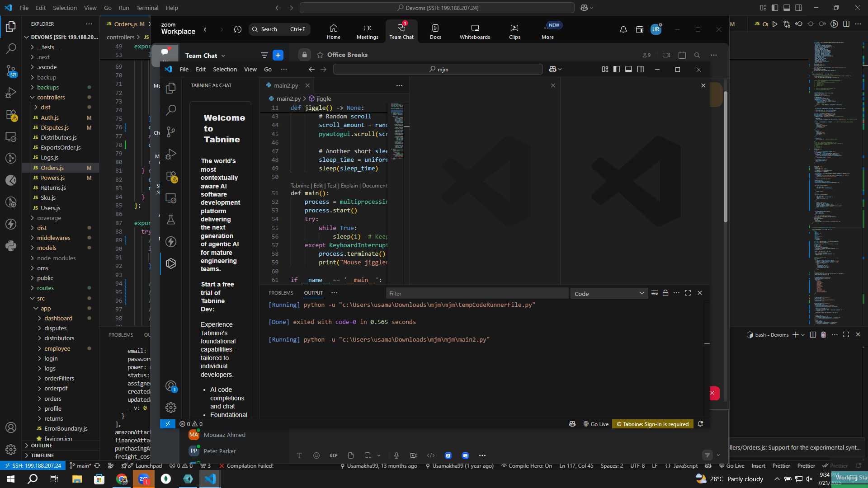
Task: Open Search view in outer VS Code activity bar
Action: 11,48
